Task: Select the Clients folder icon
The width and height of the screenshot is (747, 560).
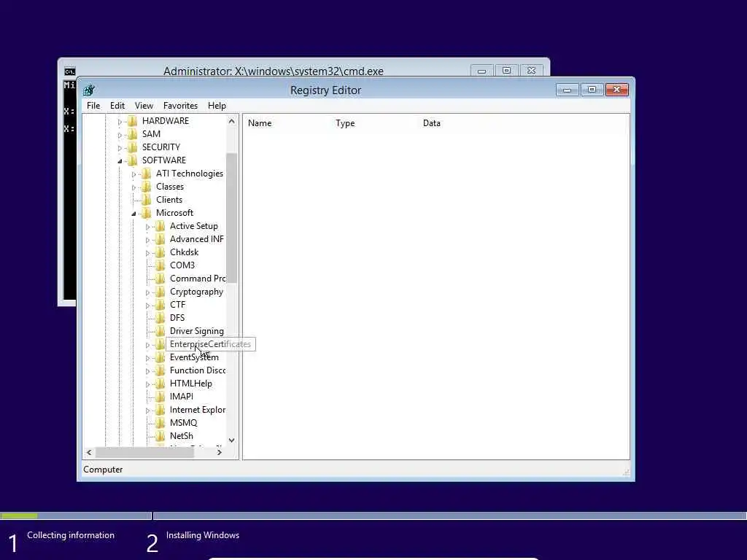Action: (x=146, y=200)
